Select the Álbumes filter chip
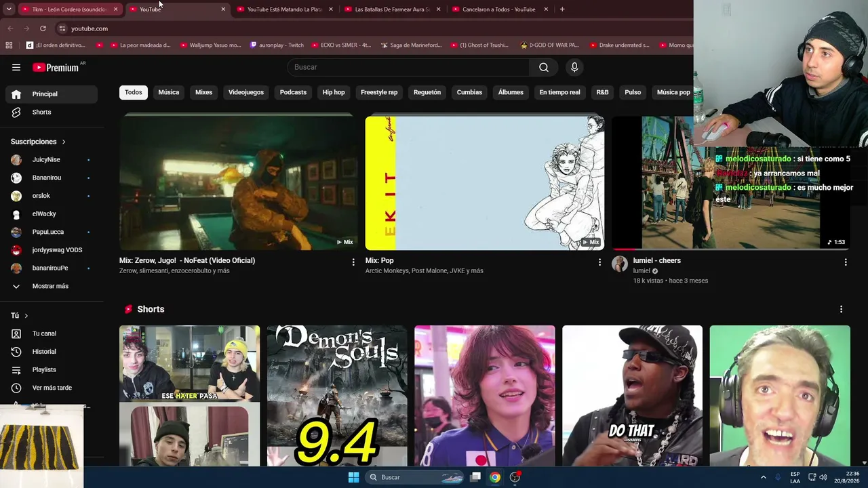868x488 pixels. [x=511, y=92]
